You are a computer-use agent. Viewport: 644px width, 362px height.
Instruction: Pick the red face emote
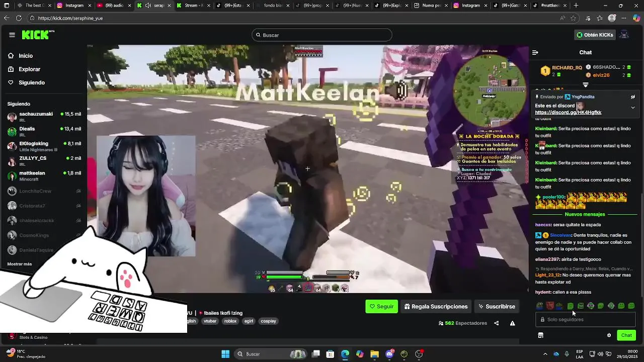coord(550,306)
